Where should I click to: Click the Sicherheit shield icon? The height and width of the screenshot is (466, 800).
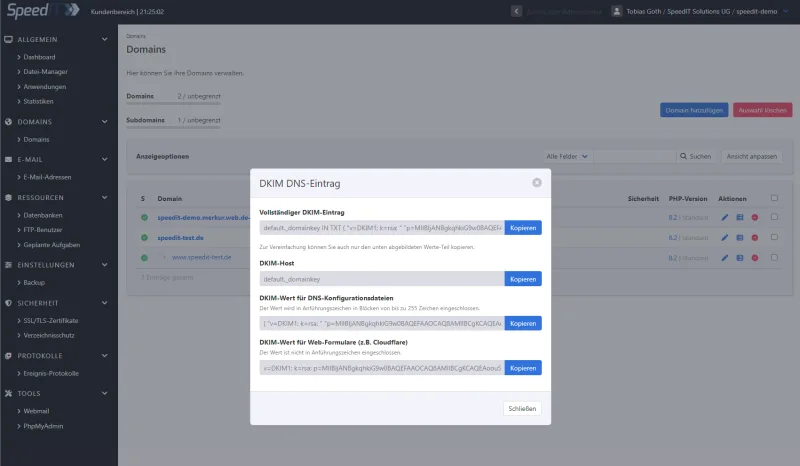click(8, 303)
